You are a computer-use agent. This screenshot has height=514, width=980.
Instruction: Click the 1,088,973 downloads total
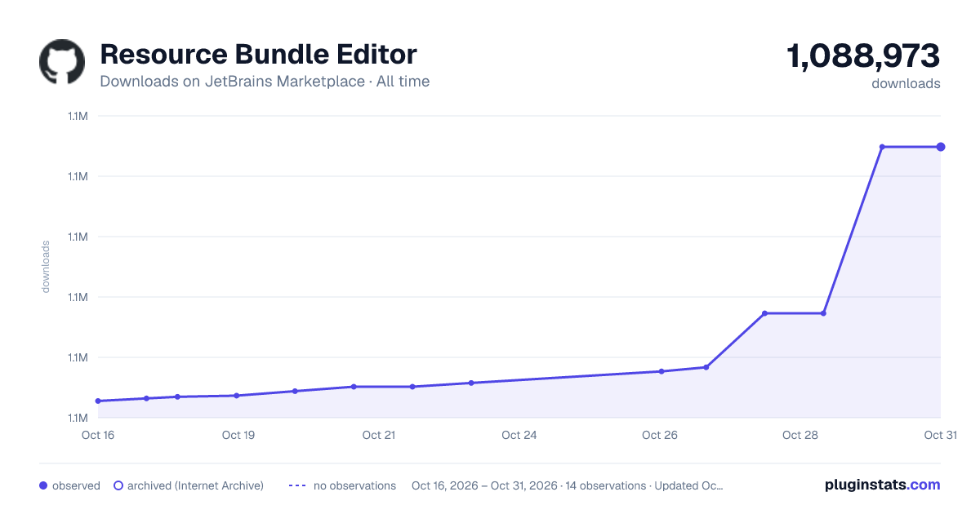point(863,56)
